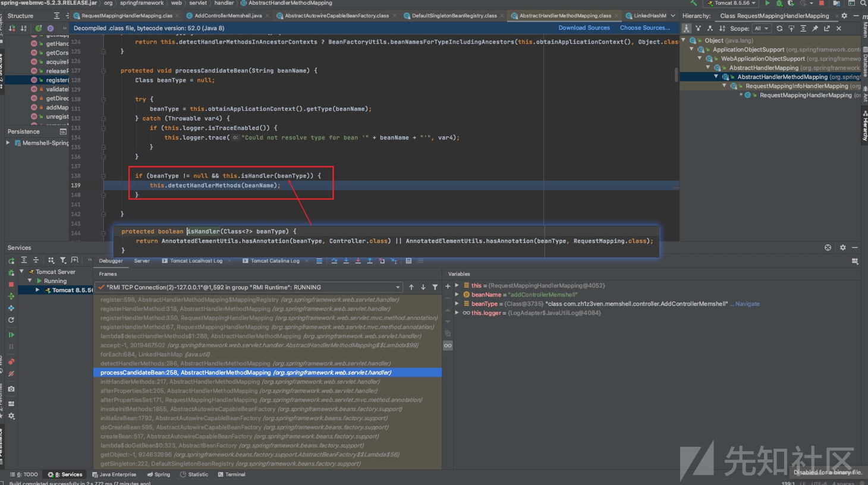Sort hierarchy alphabetically
This screenshot has height=485, width=868.
[722, 28]
